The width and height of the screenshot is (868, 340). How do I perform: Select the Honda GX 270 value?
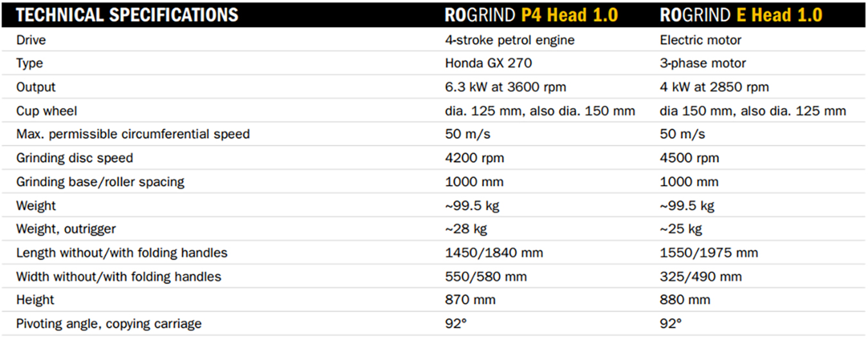click(x=487, y=64)
